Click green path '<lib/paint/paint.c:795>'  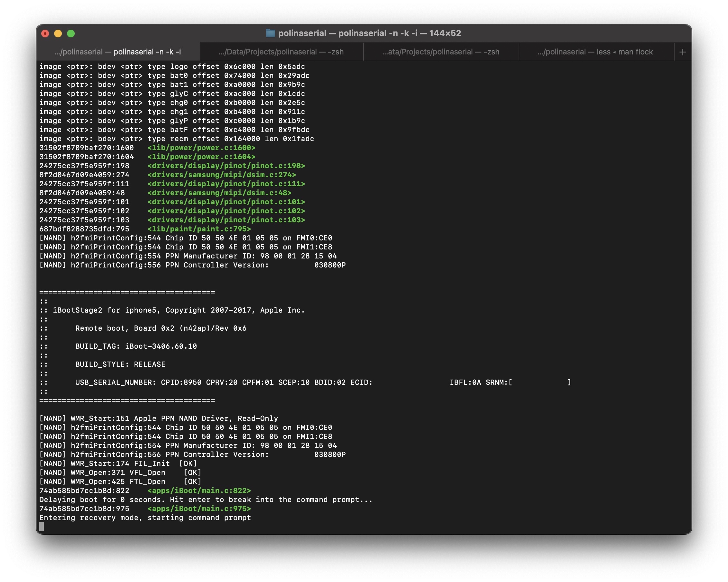199,229
